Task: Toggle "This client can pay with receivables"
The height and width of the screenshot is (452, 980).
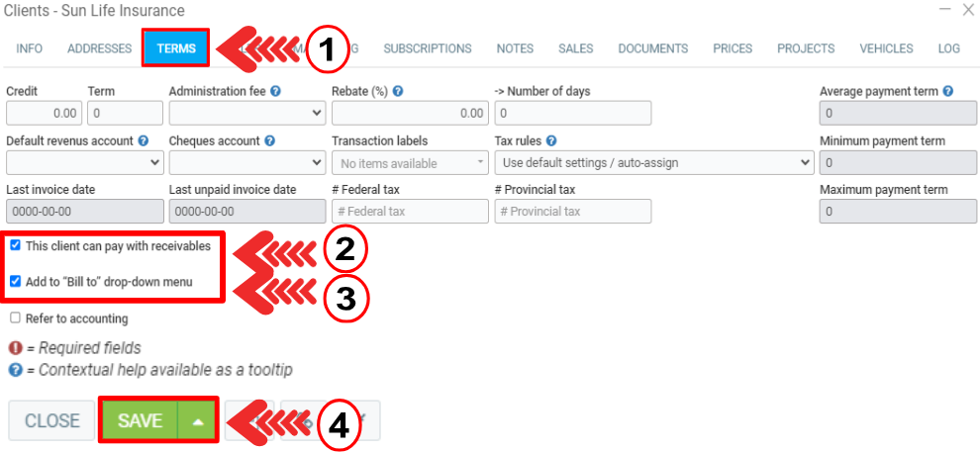Action: click(16, 245)
